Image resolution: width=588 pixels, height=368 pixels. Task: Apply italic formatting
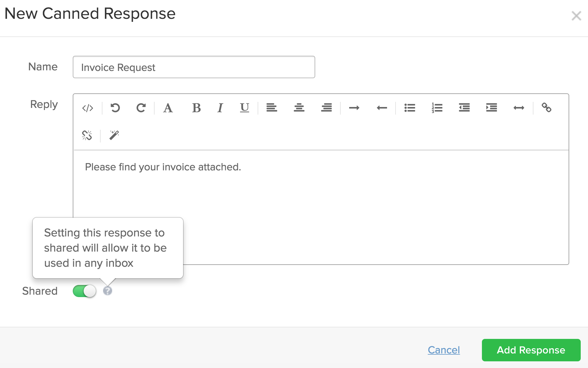[220, 108]
